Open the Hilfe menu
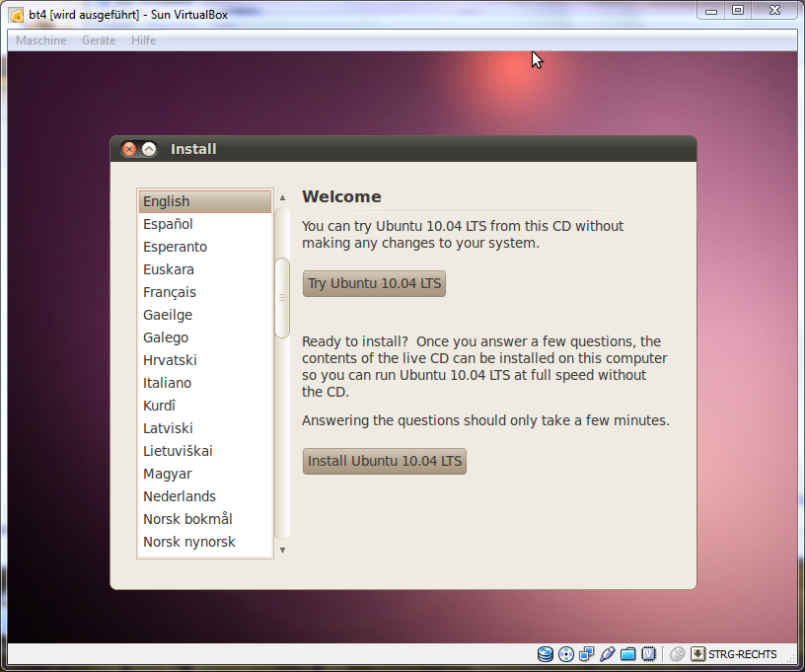 pyautogui.click(x=144, y=40)
